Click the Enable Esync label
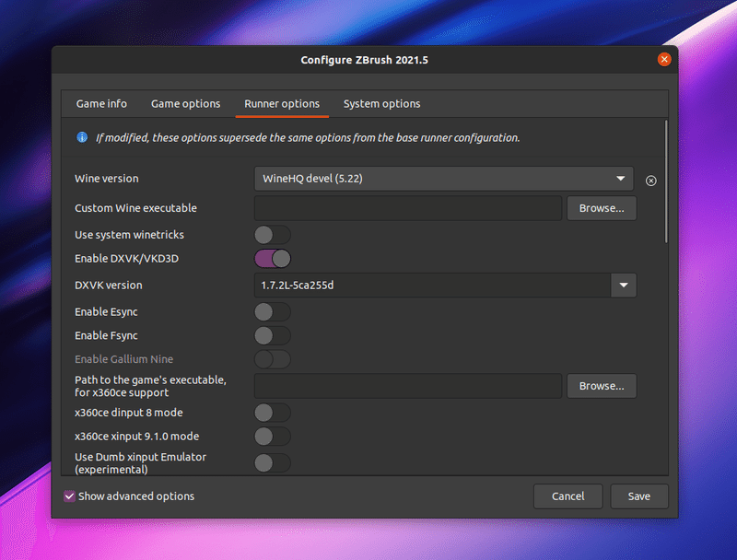737x560 pixels. 106,311
